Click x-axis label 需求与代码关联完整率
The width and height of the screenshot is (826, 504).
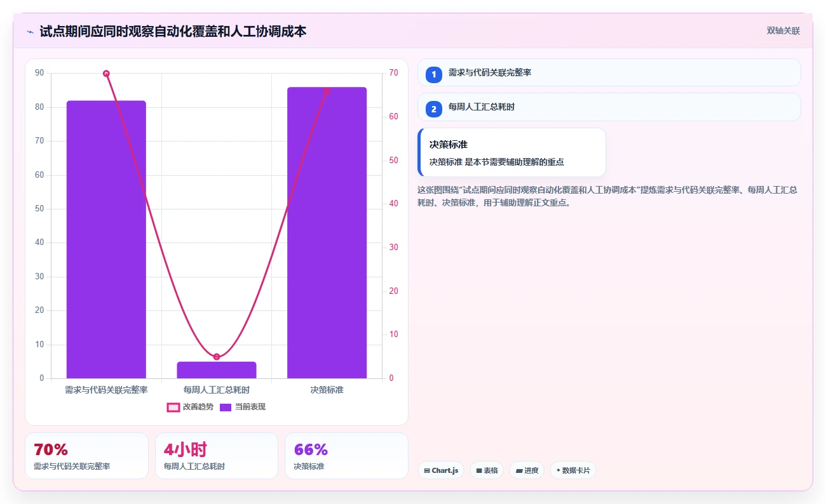coord(106,390)
